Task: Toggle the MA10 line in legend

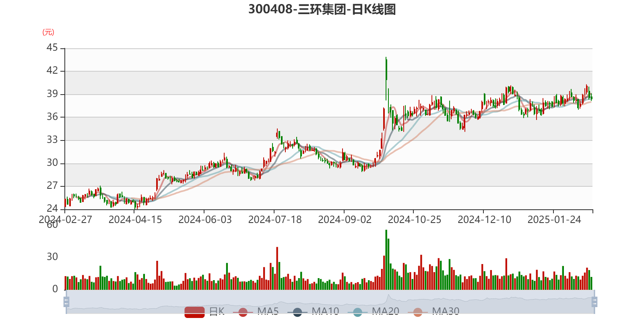Action: pos(313,312)
